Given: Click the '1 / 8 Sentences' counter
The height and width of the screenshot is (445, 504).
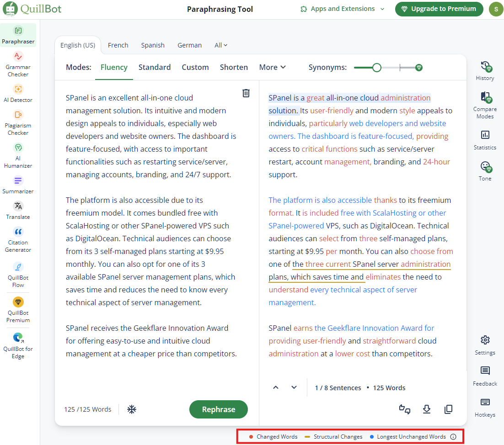Looking at the screenshot, I should pos(338,388).
